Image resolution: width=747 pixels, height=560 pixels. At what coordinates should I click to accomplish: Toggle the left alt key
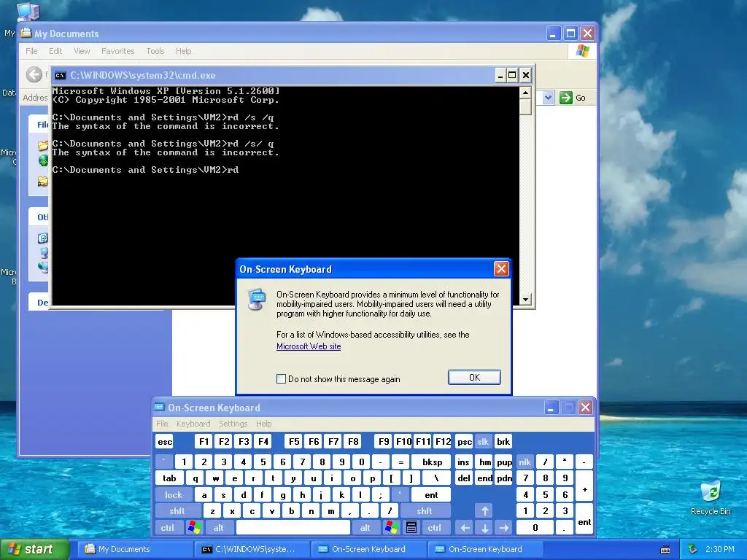(219, 527)
